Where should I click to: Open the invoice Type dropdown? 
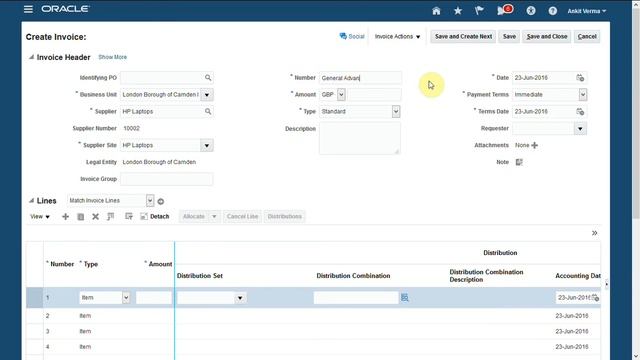(x=396, y=111)
